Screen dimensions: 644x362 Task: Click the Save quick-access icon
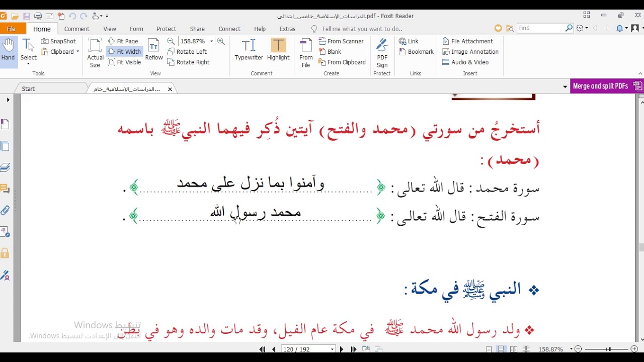point(27,16)
